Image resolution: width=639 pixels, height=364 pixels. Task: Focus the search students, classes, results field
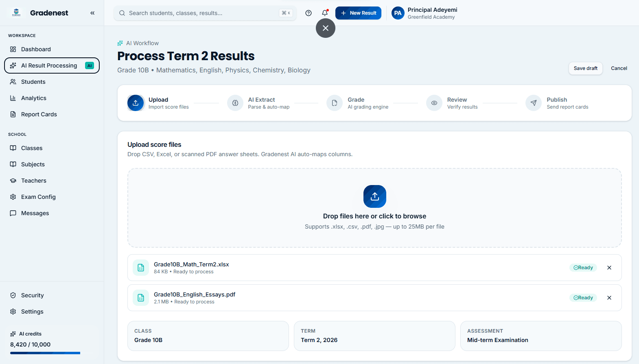click(205, 13)
